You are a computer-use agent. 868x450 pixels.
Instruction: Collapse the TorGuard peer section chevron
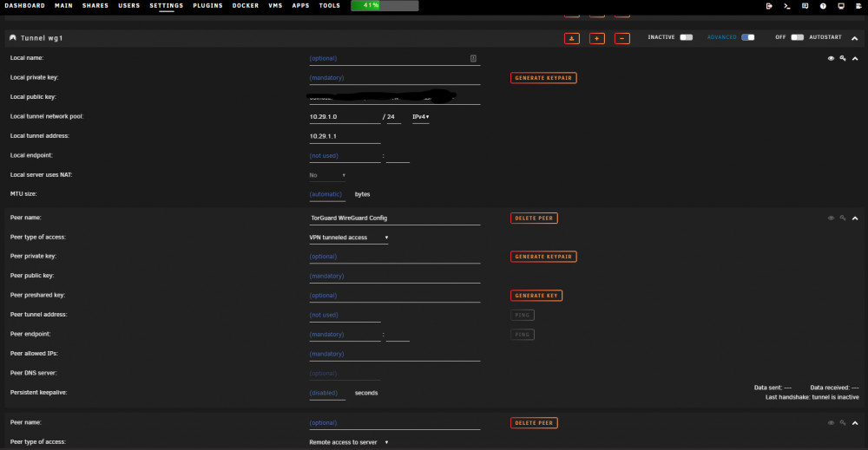[855, 218]
